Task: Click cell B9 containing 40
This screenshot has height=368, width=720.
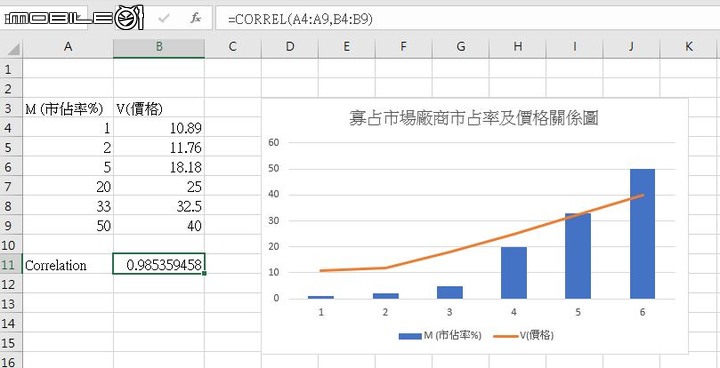Action: tap(159, 226)
